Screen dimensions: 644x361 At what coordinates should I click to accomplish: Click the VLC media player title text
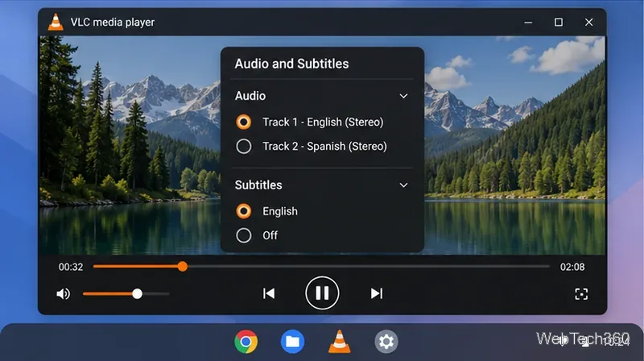click(113, 23)
